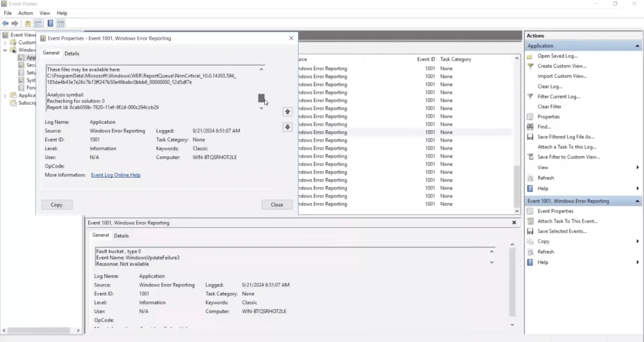This screenshot has height=342, width=644.
Task: Click Save Selected Events floppy icon
Action: coord(530,231)
